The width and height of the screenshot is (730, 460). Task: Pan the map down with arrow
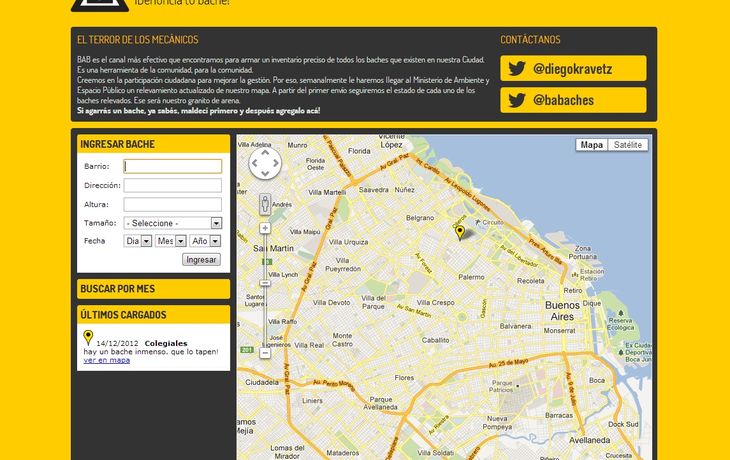(x=265, y=174)
